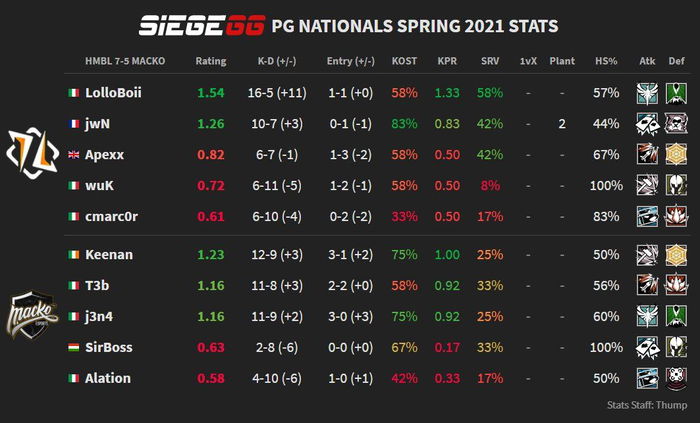Select jwN's defender operator icon
The height and width of the screenshot is (423, 700).
(x=676, y=124)
